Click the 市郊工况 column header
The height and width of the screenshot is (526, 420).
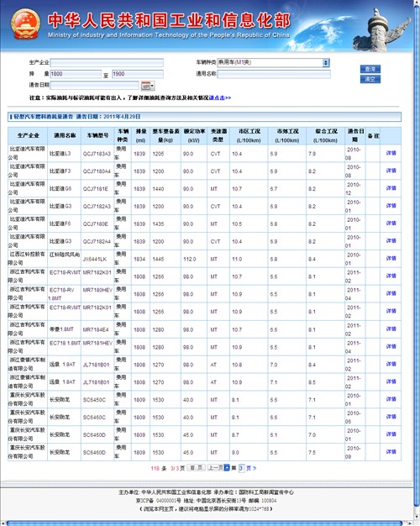coord(287,135)
